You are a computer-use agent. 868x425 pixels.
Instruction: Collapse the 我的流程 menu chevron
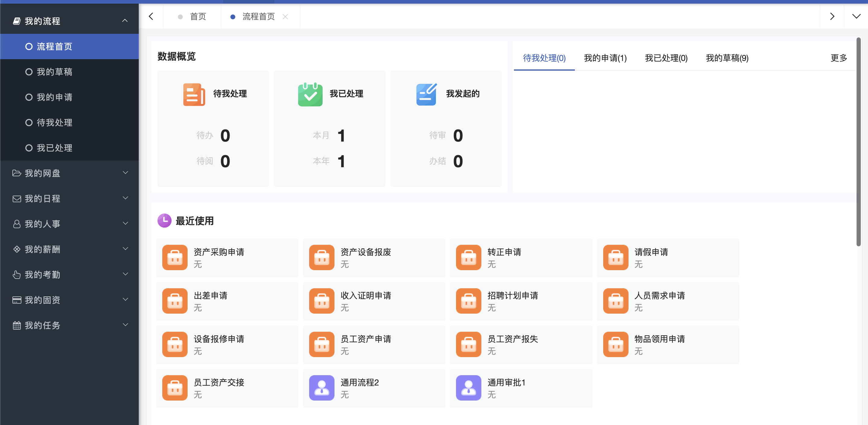[x=125, y=21]
